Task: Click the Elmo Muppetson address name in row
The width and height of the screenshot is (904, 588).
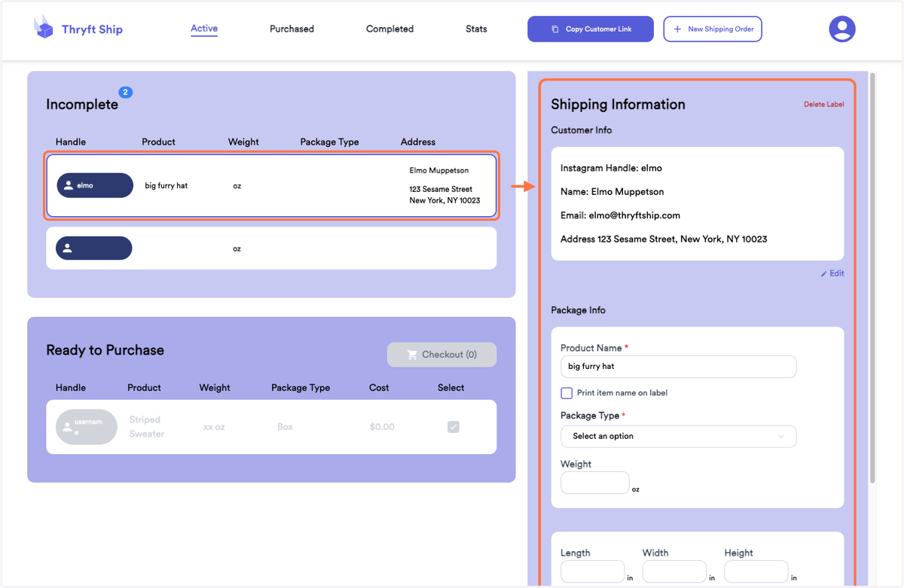Action: click(x=439, y=171)
